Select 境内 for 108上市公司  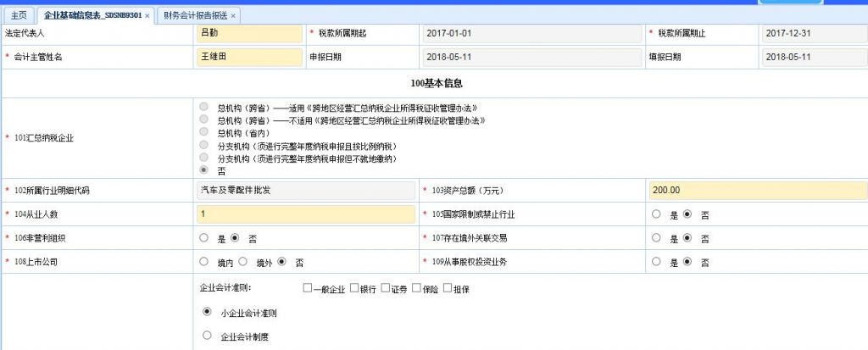(x=203, y=262)
